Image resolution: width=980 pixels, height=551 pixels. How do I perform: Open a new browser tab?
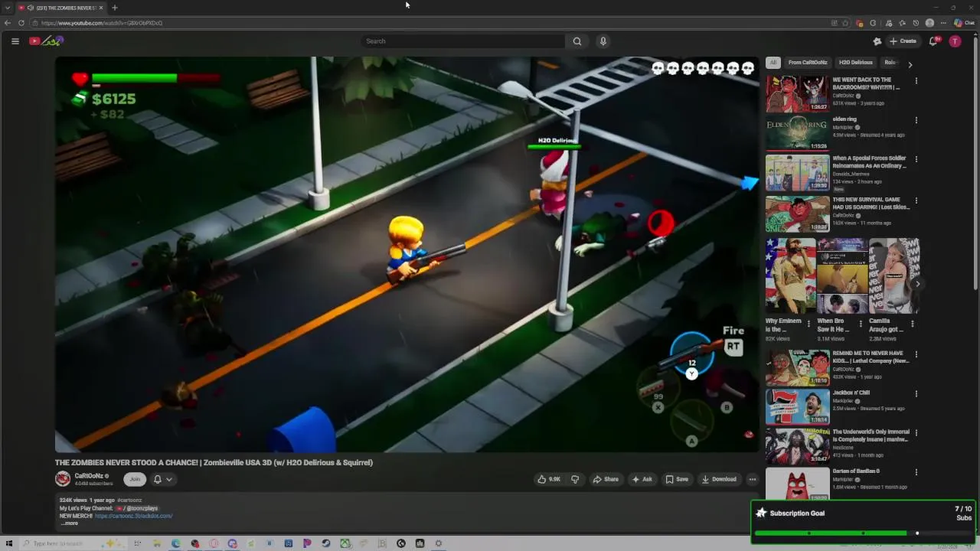pos(114,8)
